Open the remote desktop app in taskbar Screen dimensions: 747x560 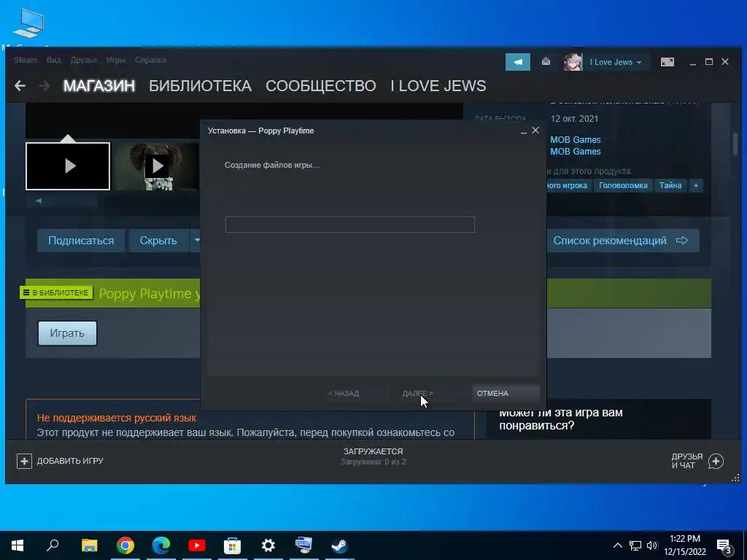click(304, 545)
